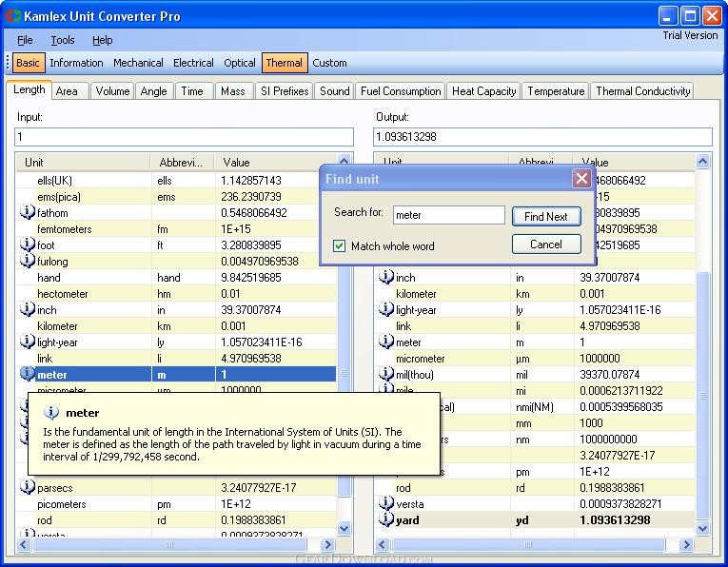Close the Find unit dialog
The height and width of the screenshot is (567, 728).
tap(581, 178)
